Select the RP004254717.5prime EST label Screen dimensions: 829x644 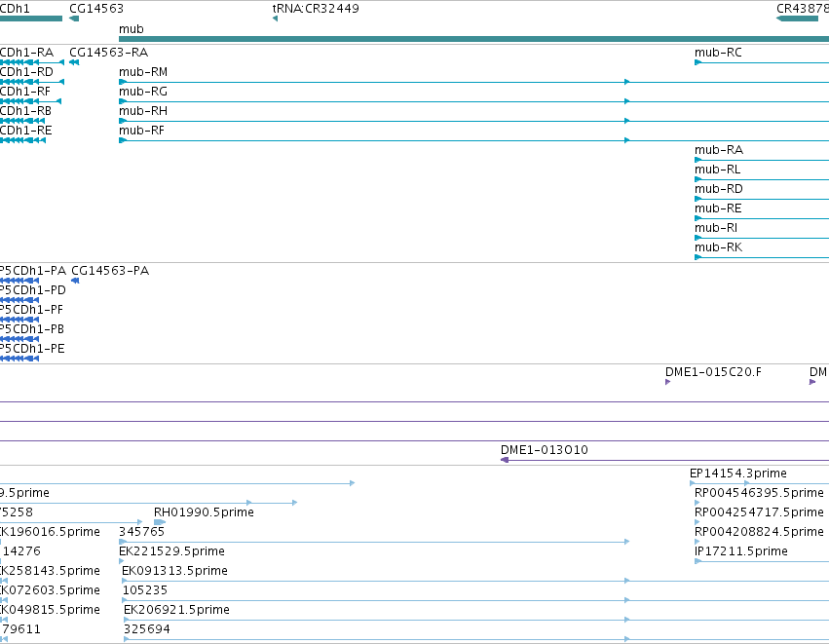pos(759,512)
